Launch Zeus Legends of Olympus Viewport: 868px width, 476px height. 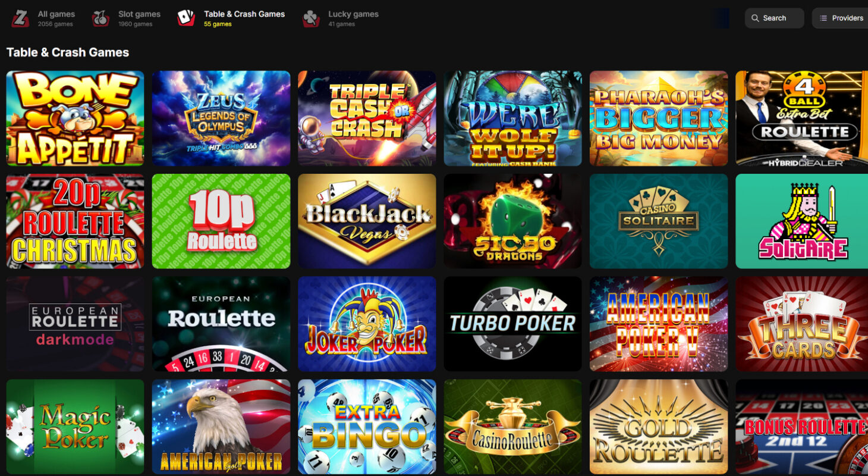tap(221, 118)
